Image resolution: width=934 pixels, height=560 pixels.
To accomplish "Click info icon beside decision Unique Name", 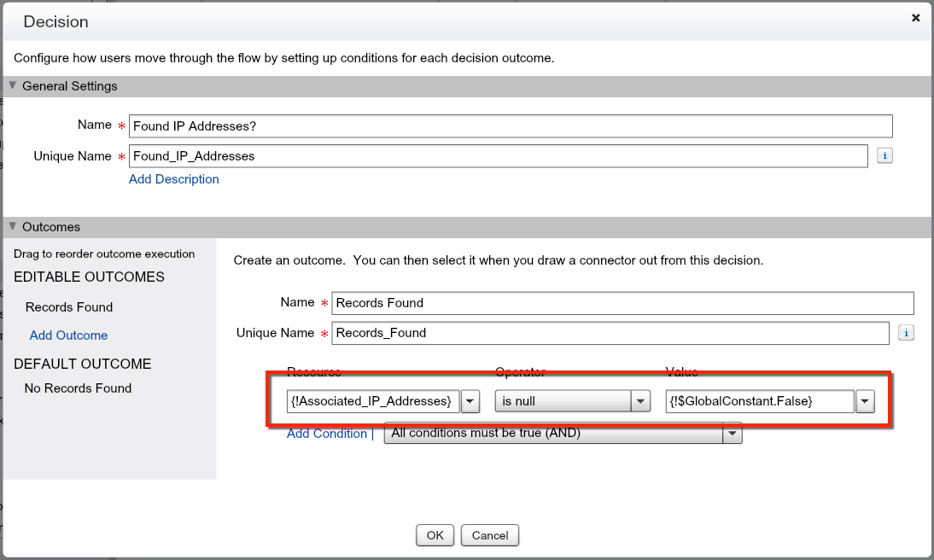I will tap(884, 156).
